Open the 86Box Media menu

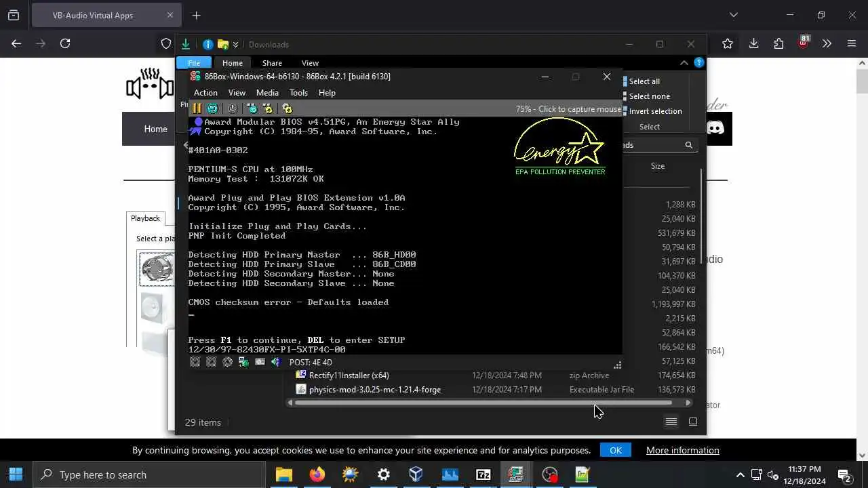tap(267, 93)
